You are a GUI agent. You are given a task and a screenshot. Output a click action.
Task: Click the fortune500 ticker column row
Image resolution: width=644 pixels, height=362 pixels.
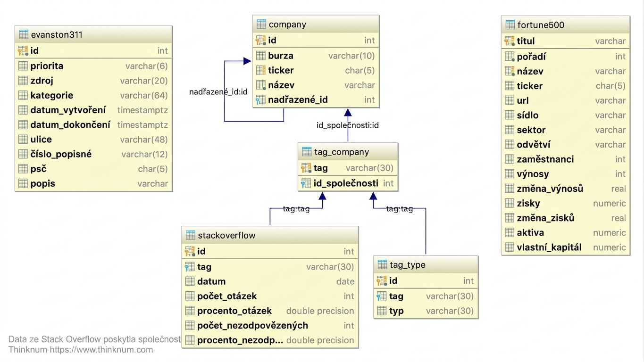click(565, 86)
